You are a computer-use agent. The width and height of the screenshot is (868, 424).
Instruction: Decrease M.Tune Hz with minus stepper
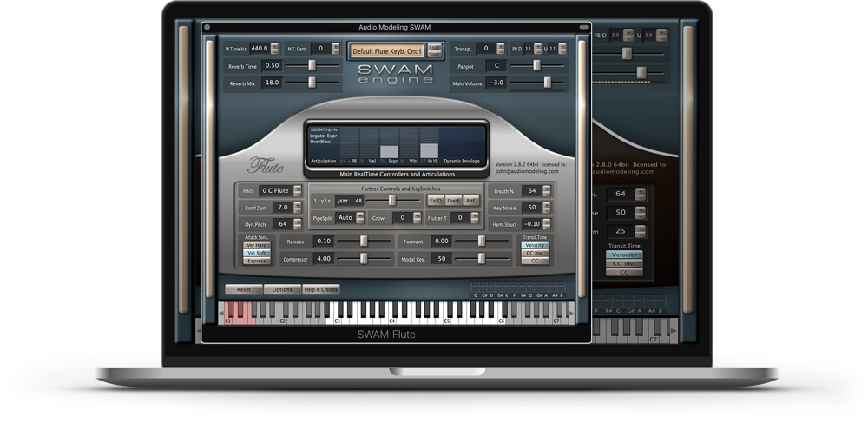click(x=274, y=51)
